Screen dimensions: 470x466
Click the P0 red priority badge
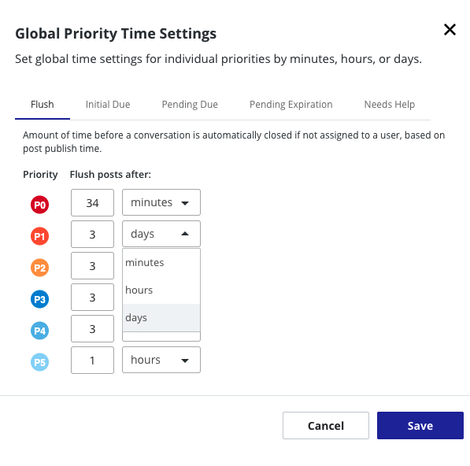point(40,204)
